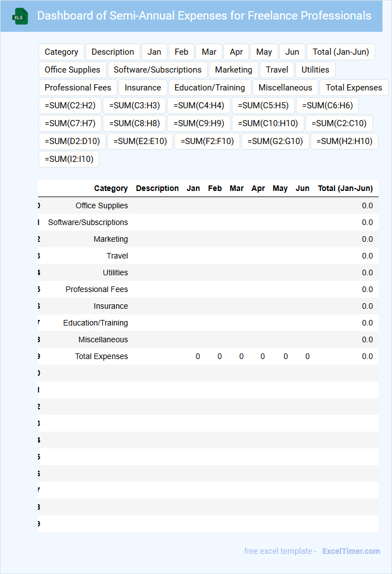Click the Office Supplies tag chip

(73, 70)
